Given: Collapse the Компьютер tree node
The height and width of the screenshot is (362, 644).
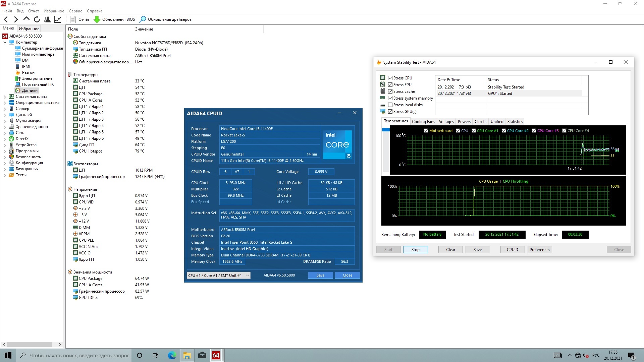Looking at the screenshot, I should pyautogui.click(x=5, y=42).
